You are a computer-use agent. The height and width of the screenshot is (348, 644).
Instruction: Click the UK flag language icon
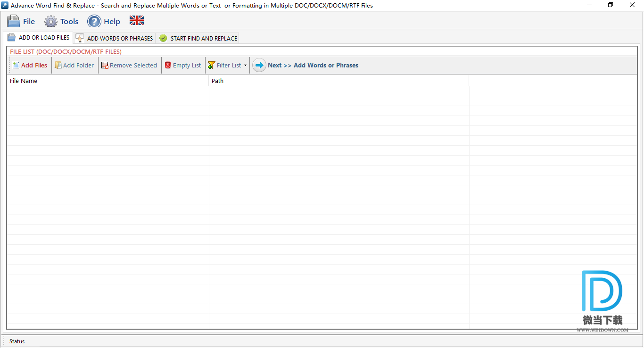pyautogui.click(x=137, y=20)
